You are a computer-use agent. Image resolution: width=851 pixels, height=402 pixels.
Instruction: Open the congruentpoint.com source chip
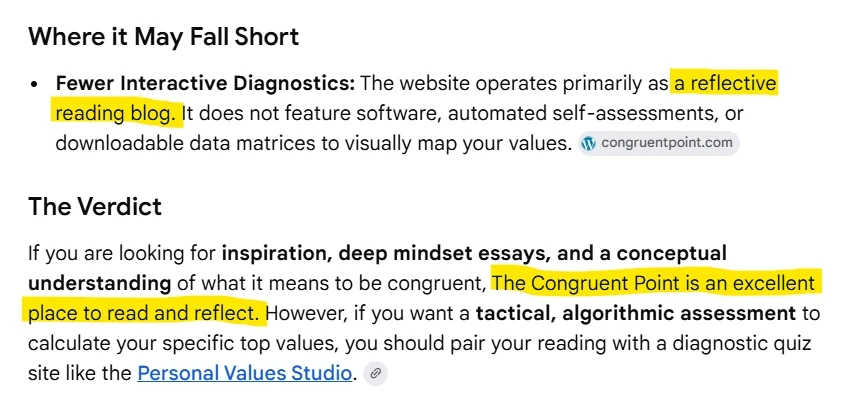click(x=659, y=144)
